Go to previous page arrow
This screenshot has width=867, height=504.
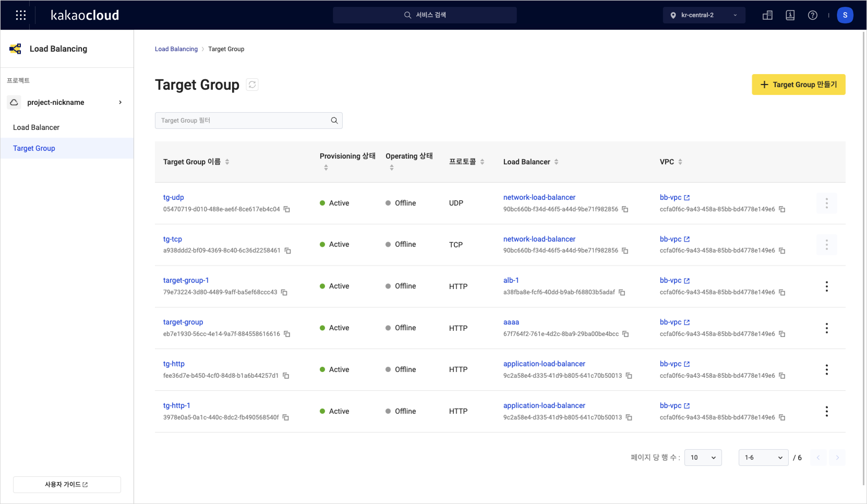tap(818, 457)
